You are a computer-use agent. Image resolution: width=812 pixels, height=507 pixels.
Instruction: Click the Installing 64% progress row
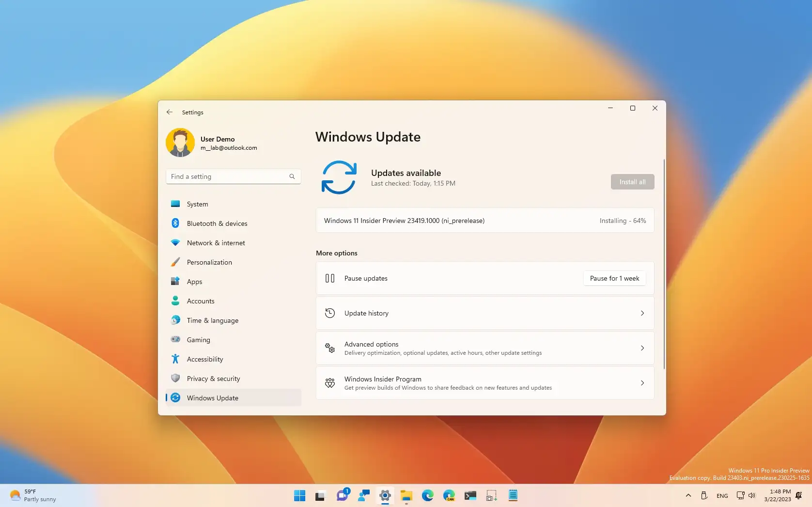(x=484, y=220)
